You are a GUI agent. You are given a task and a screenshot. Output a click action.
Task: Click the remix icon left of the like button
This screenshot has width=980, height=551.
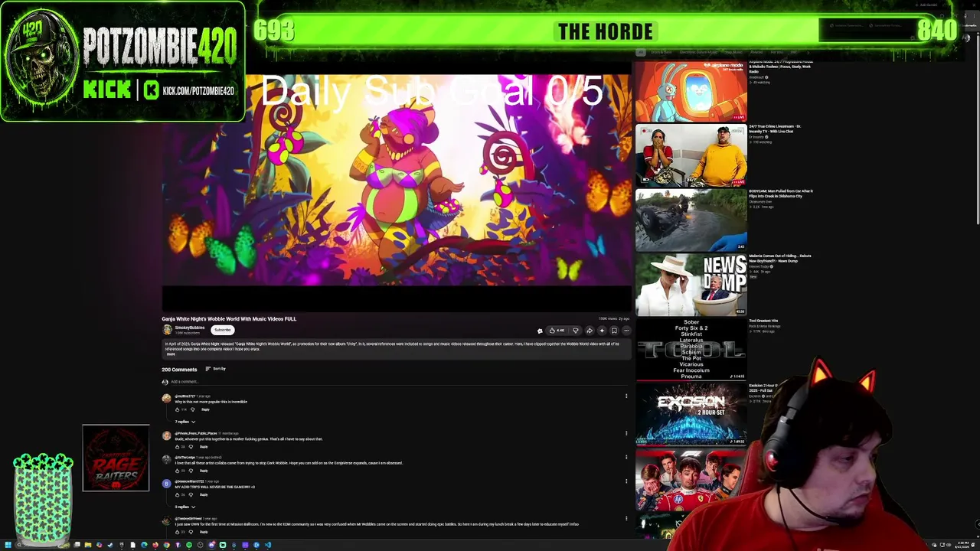click(540, 331)
